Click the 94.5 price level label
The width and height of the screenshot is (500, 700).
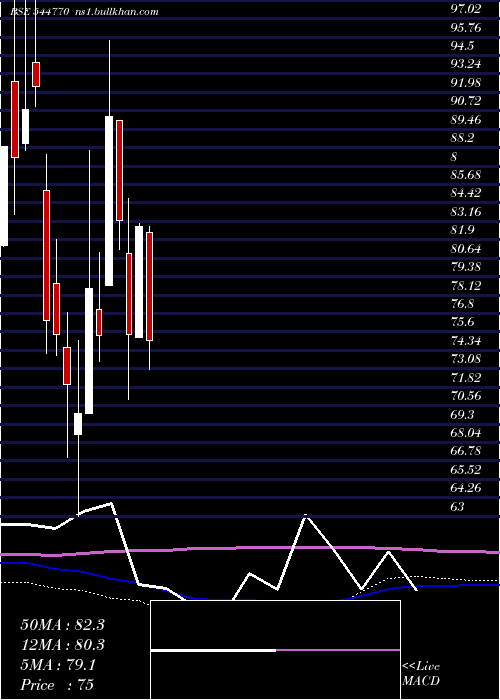[x=462, y=46]
